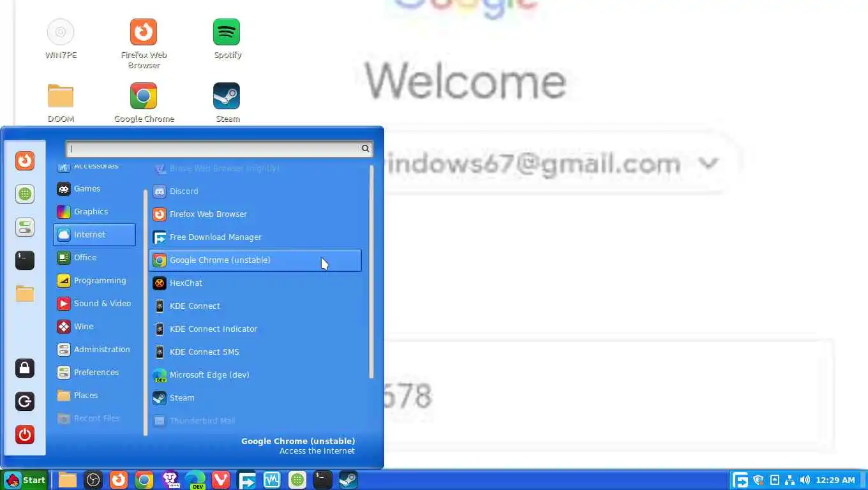This screenshot has height=490, width=868.
Task: Click the Free Download Manager tray icon
Action: 740,480
